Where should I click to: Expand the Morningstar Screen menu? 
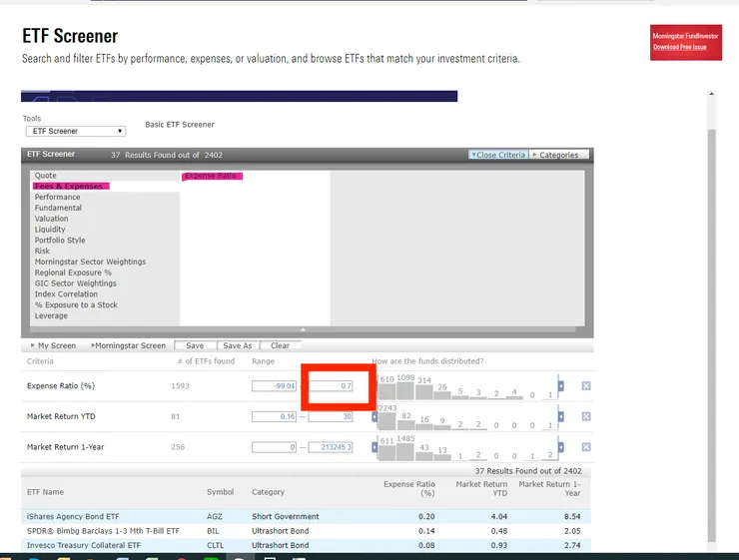coord(128,345)
